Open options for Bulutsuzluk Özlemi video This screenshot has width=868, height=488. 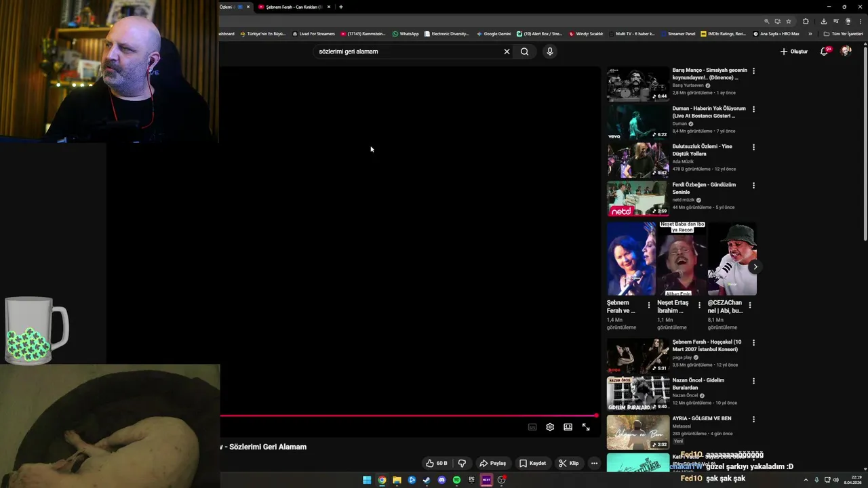coord(753,147)
